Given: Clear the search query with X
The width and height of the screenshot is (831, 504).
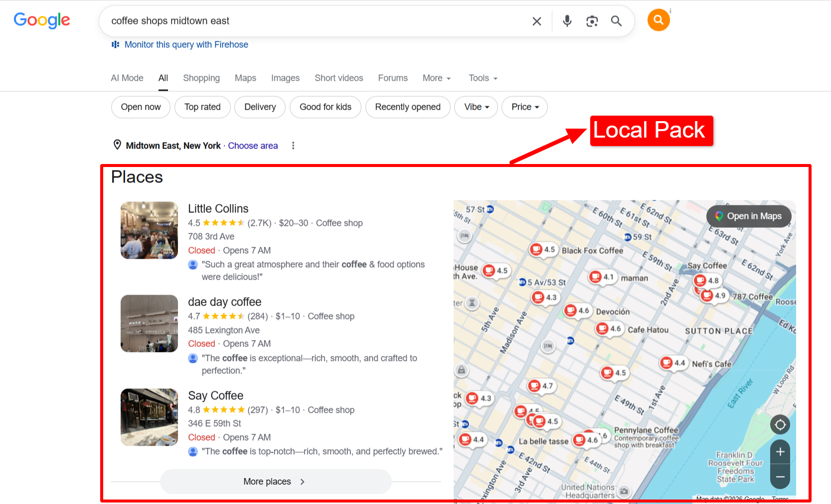Looking at the screenshot, I should (x=537, y=21).
